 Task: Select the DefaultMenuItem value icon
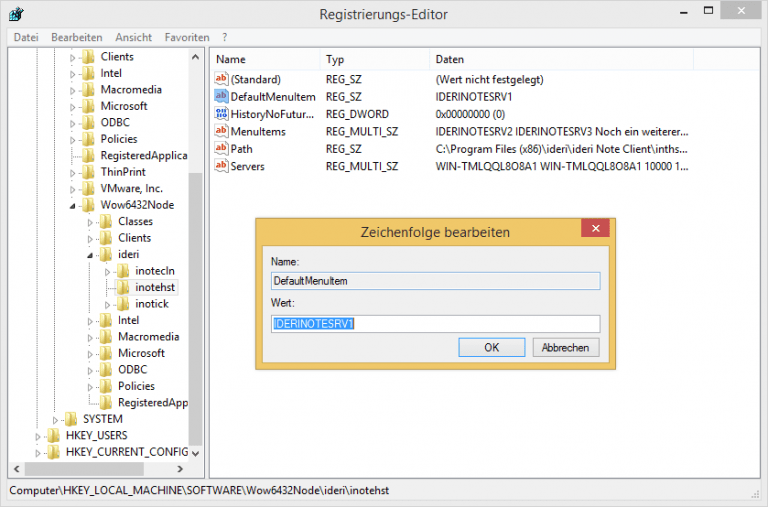pyautogui.click(x=221, y=96)
